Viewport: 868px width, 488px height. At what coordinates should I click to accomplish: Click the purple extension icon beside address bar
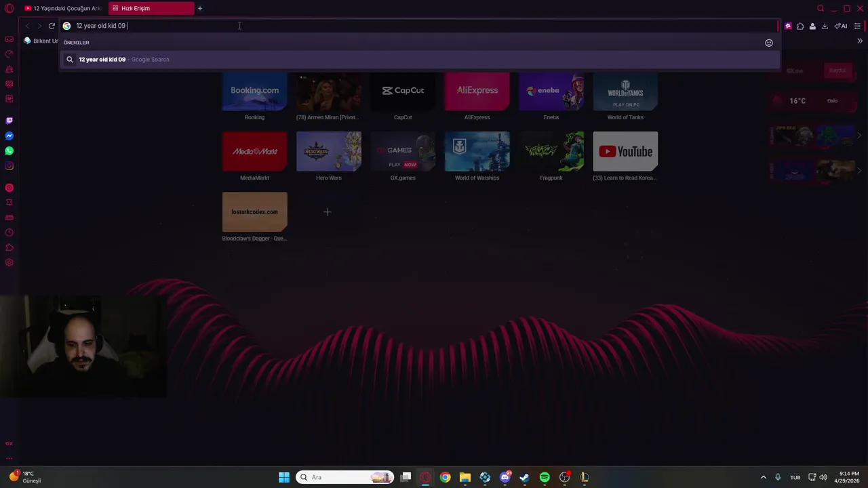(x=788, y=26)
